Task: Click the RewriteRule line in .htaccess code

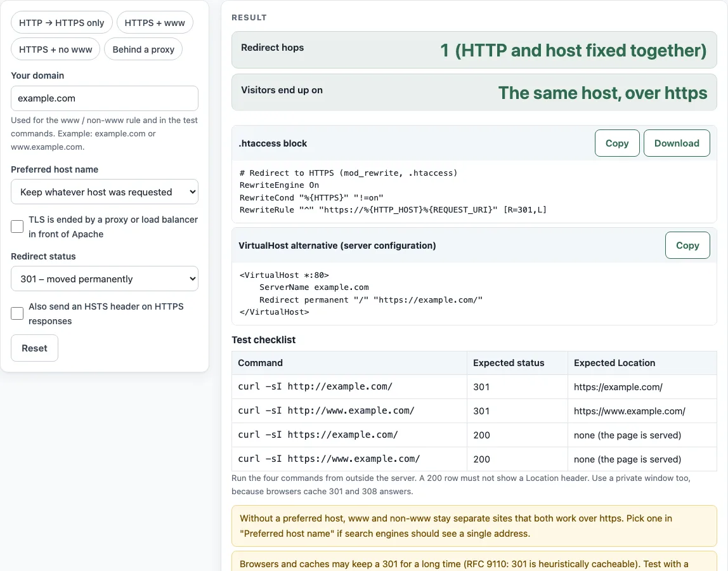Action: point(393,209)
